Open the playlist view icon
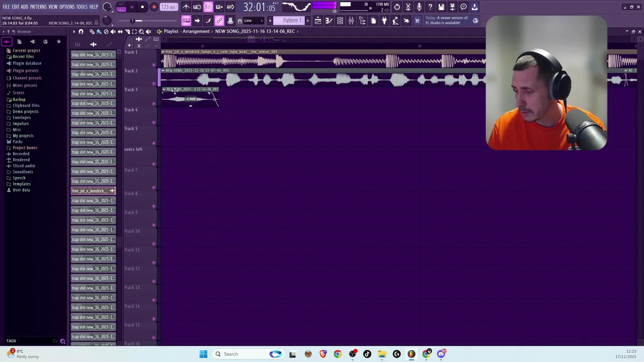The image size is (644, 362). [x=318, y=21]
